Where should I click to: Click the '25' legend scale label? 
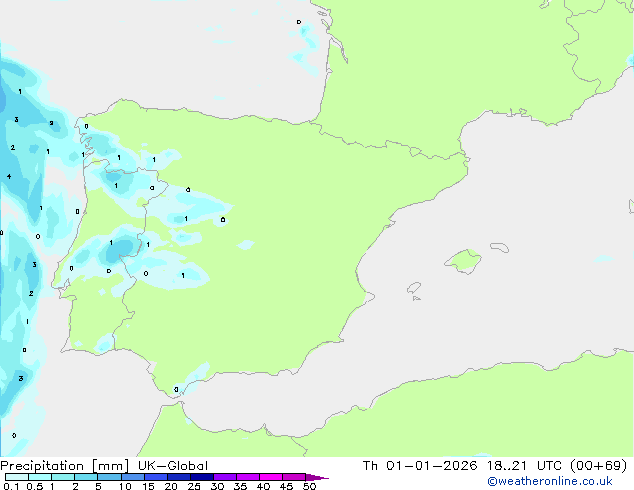pyautogui.click(x=194, y=486)
